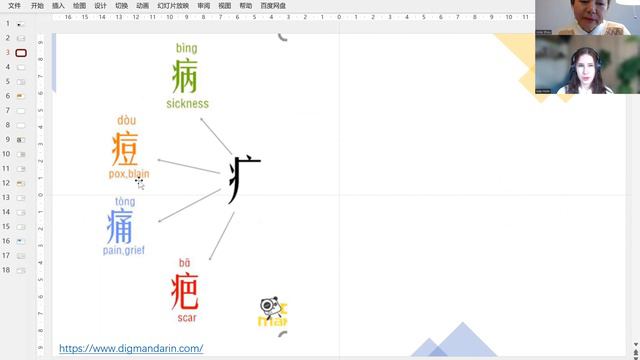
Task: Select slide 2 thumbnail
Action: point(21,38)
